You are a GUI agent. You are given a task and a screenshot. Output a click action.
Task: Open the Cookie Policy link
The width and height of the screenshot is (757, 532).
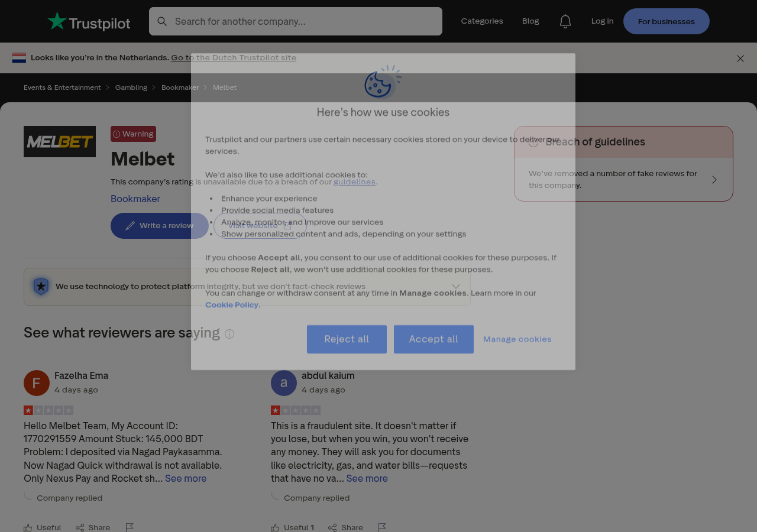(x=232, y=305)
